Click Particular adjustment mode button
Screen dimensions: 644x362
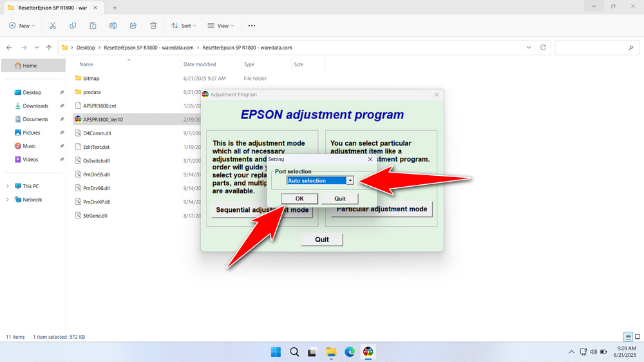(x=382, y=209)
